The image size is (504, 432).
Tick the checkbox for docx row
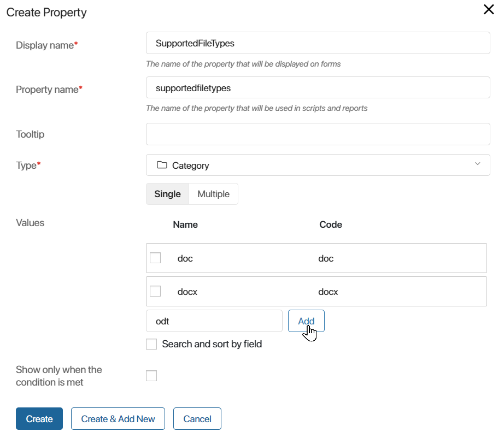click(x=155, y=291)
